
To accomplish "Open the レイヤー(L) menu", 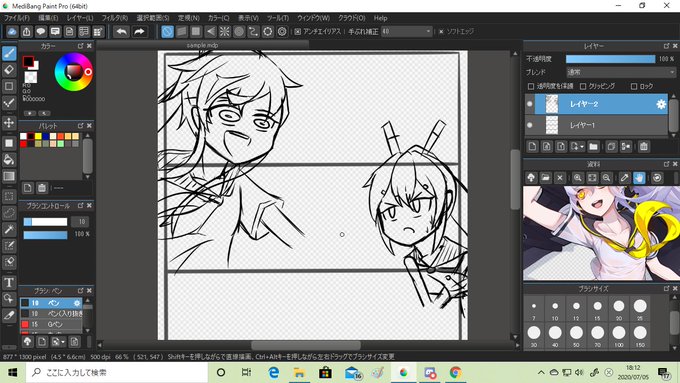I will coord(80,18).
